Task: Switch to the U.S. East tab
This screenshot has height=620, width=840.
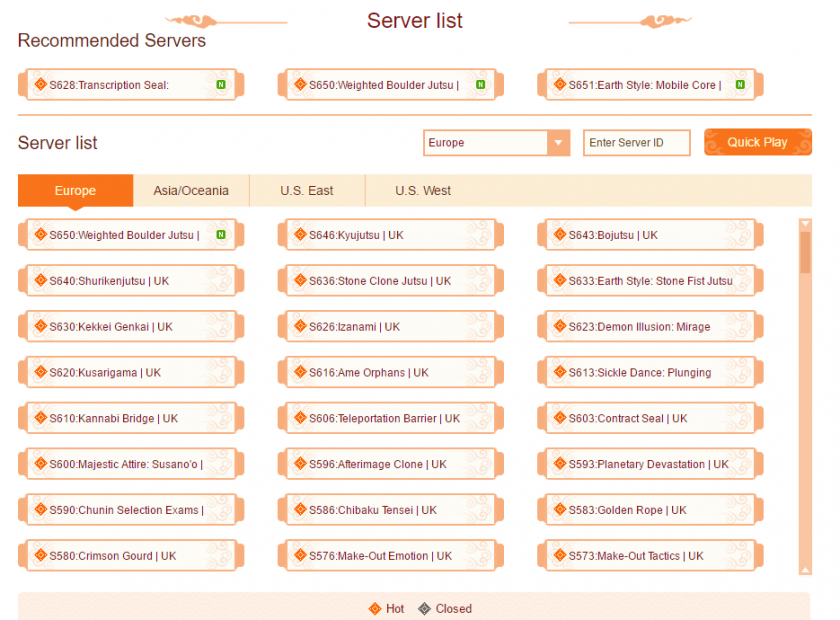Action: click(x=307, y=191)
